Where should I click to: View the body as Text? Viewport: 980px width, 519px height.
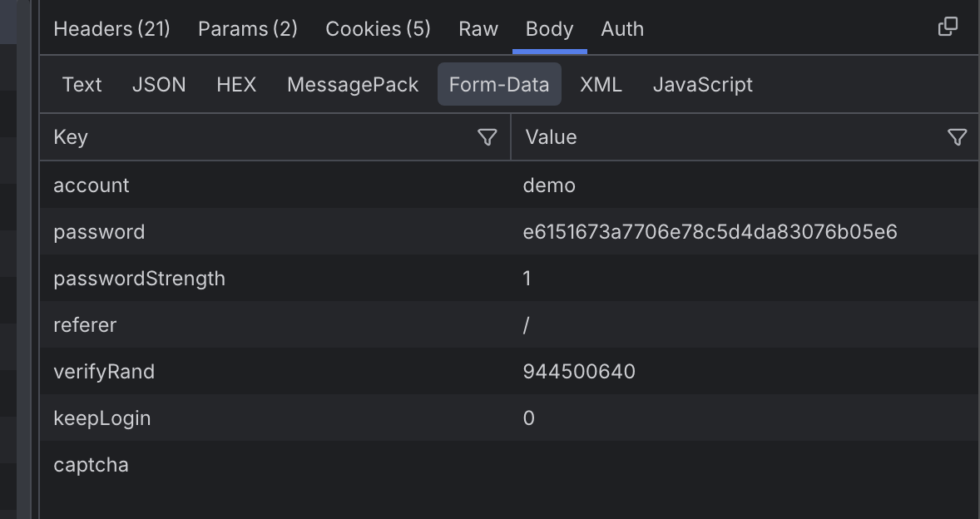coord(82,85)
